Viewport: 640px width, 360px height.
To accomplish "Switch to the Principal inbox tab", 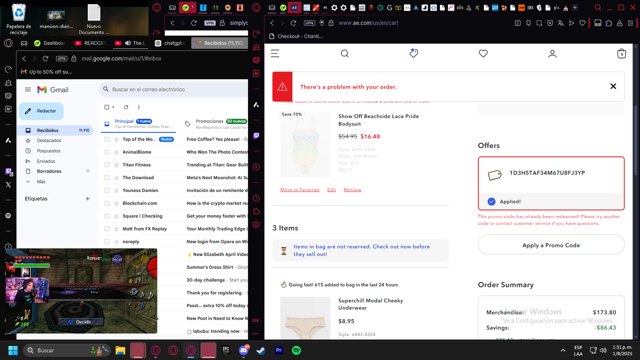I will [x=138, y=123].
